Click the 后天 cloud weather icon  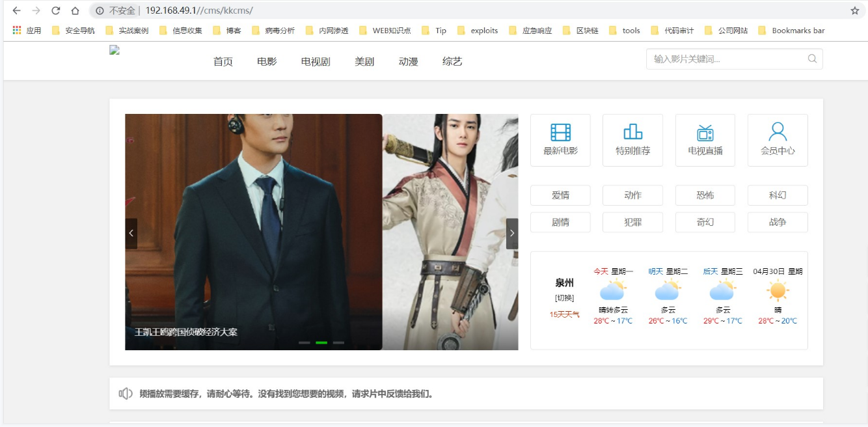[x=722, y=290]
